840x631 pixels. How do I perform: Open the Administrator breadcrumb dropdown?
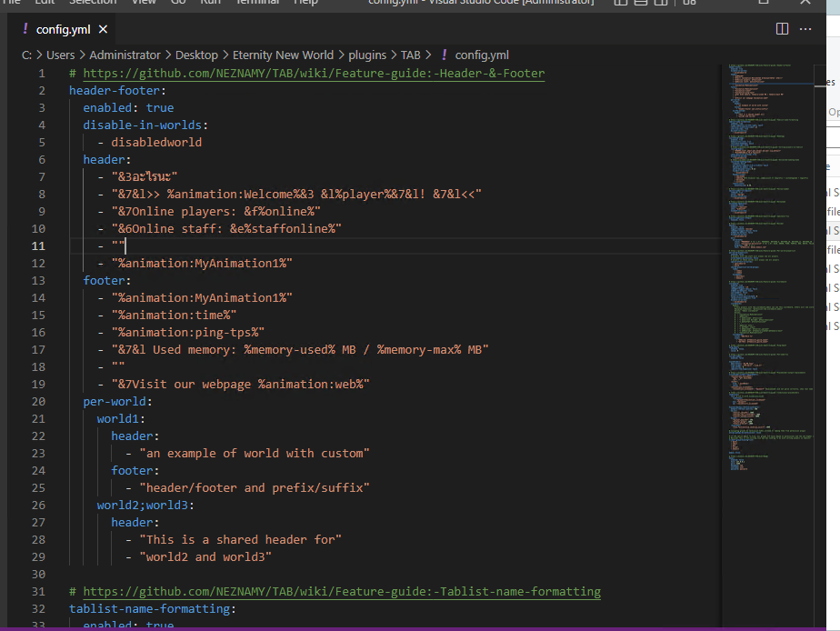click(125, 55)
